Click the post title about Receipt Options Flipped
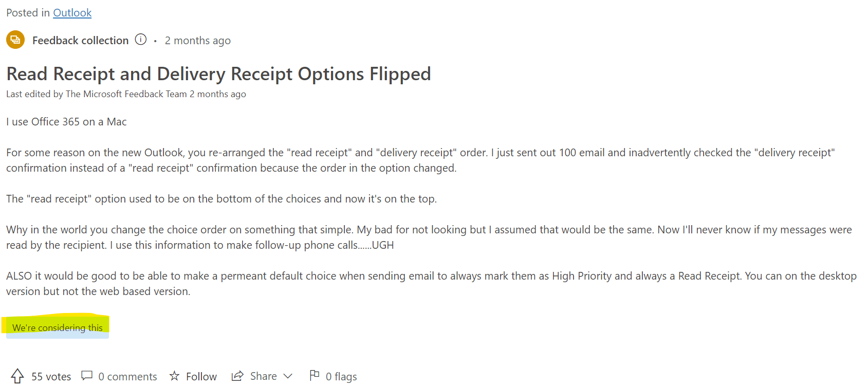 point(218,74)
